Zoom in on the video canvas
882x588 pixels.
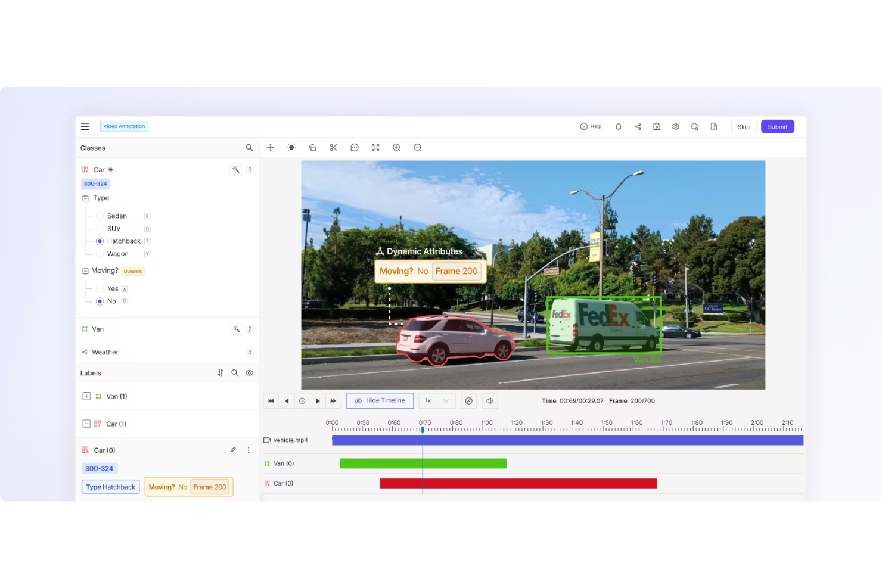[396, 147]
